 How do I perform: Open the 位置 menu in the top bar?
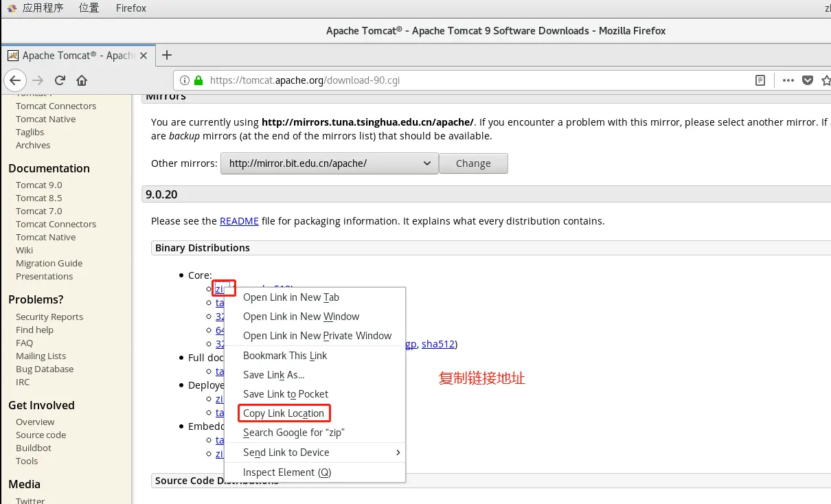89,8
